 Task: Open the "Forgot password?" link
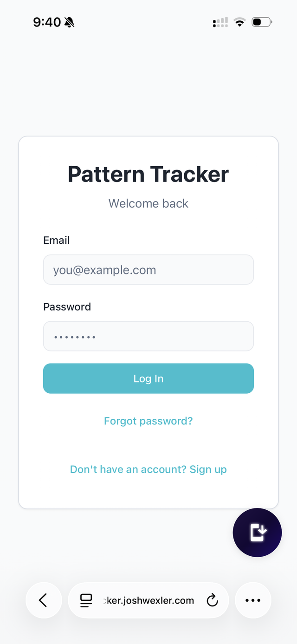(148, 421)
